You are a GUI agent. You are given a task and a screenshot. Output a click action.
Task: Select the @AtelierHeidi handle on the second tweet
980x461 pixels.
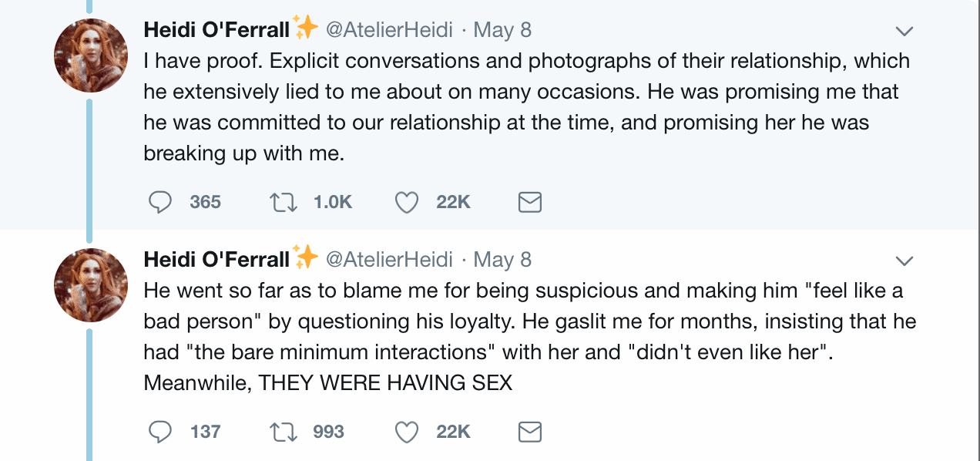(x=389, y=260)
